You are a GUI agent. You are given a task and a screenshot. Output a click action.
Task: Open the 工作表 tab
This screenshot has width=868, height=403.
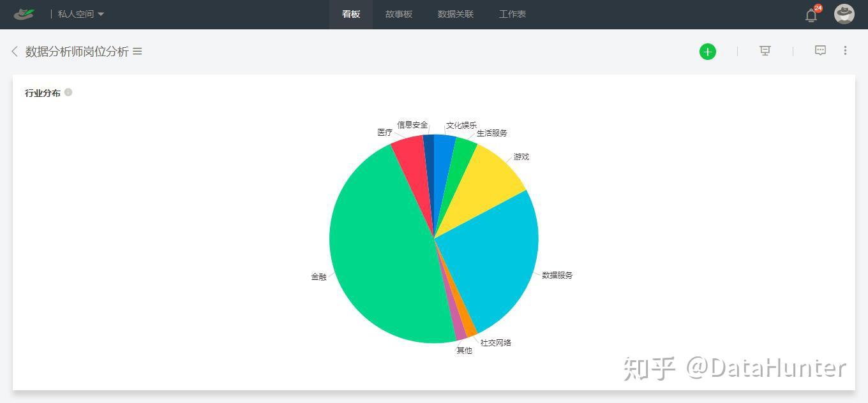pyautogui.click(x=513, y=14)
